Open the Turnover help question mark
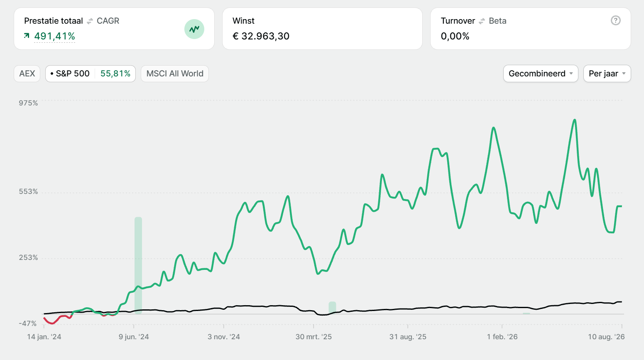This screenshot has width=644, height=360. 616,20
